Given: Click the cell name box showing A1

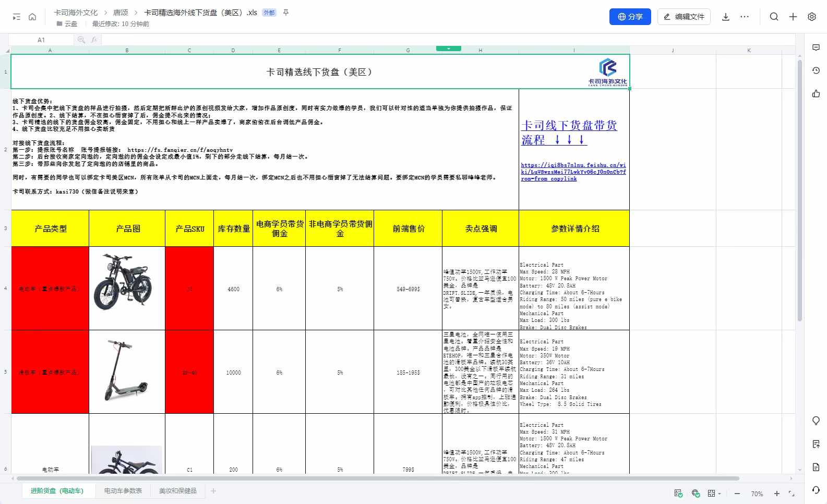Looking at the screenshot, I should [x=41, y=40].
